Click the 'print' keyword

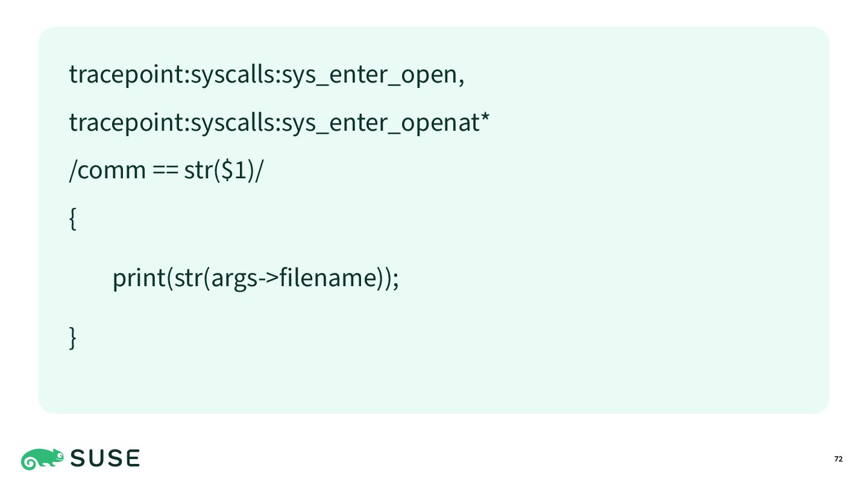coord(139,280)
